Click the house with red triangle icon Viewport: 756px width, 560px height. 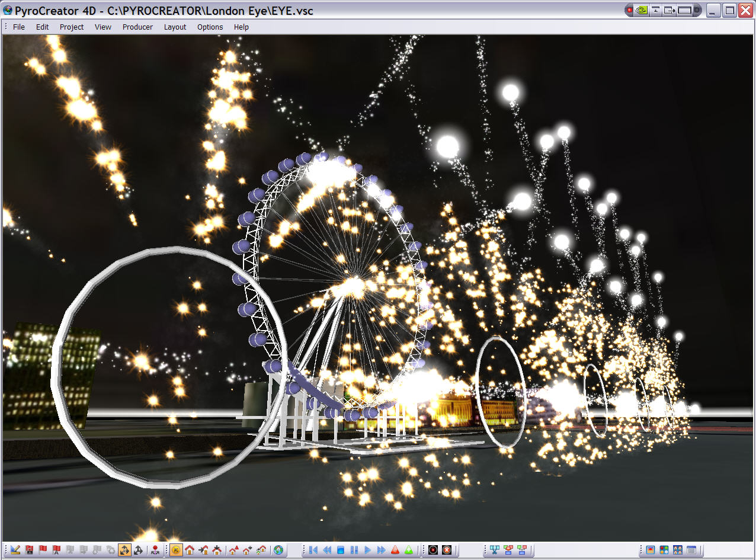coord(233,550)
